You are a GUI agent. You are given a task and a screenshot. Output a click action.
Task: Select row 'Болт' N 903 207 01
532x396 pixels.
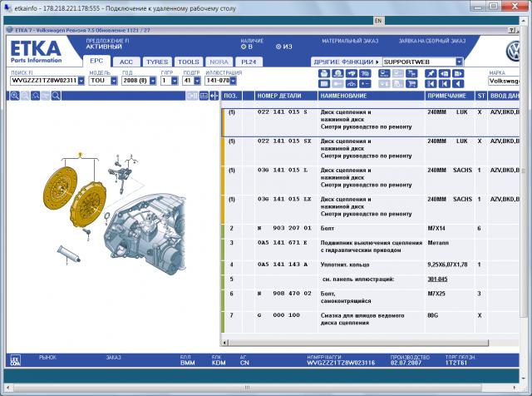[x=371, y=231]
